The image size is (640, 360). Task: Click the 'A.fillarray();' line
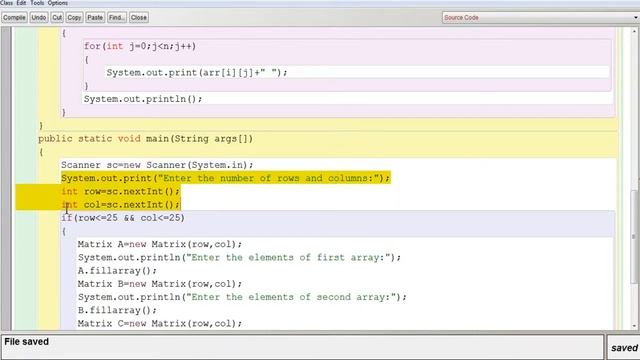[117, 271]
